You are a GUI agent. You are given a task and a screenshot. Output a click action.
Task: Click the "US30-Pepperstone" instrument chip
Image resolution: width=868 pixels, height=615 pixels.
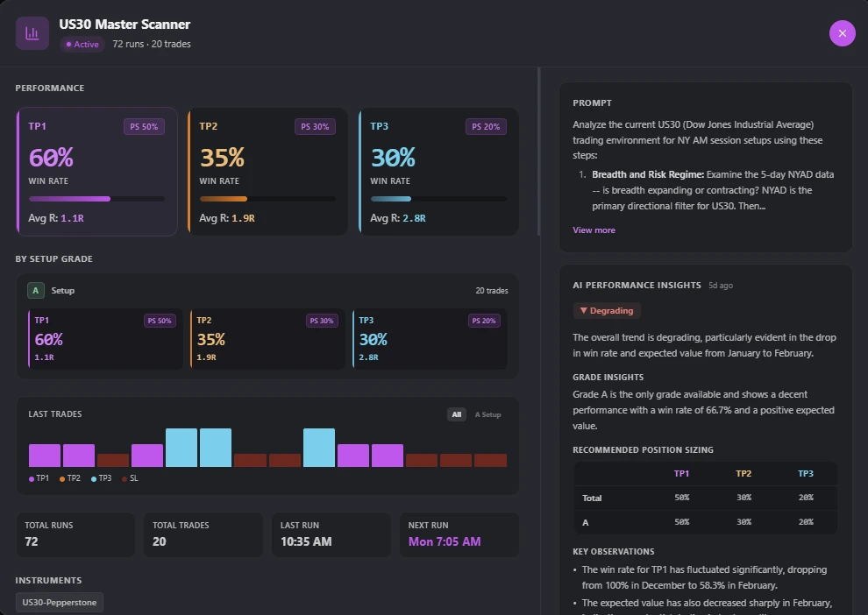point(59,602)
